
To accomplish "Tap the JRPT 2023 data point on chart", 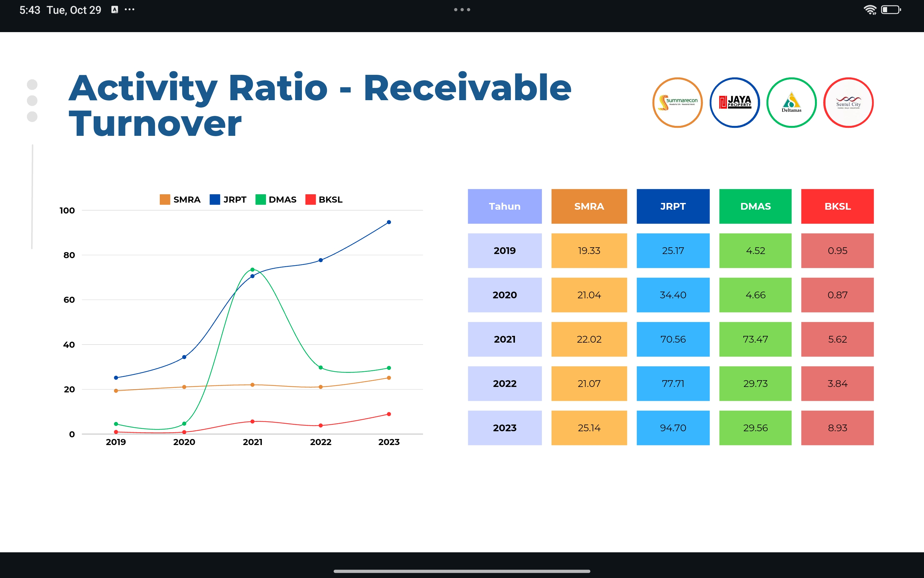I will click(389, 222).
